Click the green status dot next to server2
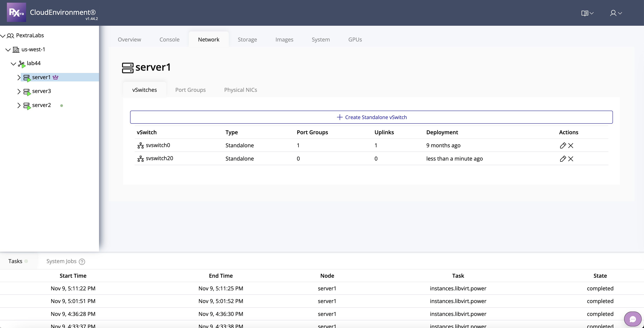The width and height of the screenshot is (644, 328). pyautogui.click(x=61, y=105)
